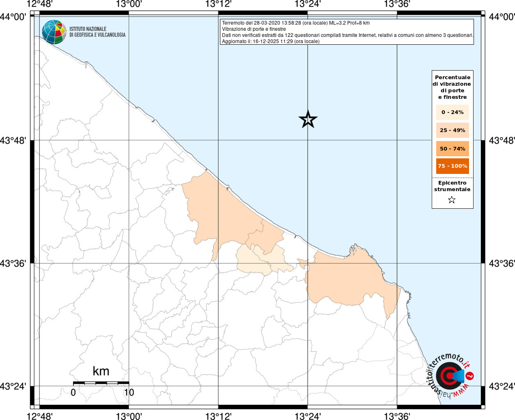Image resolution: width=515 pixels, height=420 pixels.
Task: Click the 'Aggiornato il: 16-12-2025' line
Action: (x=270, y=41)
